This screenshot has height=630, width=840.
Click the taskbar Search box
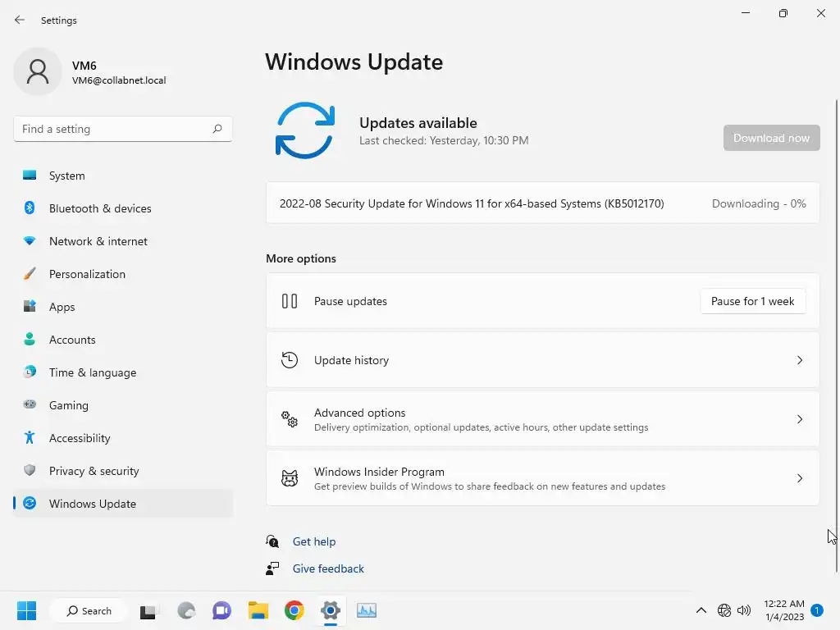pos(89,610)
